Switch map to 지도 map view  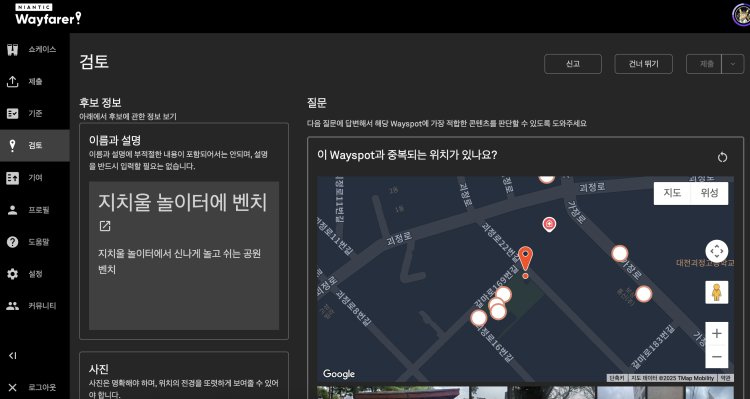[x=672, y=193]
